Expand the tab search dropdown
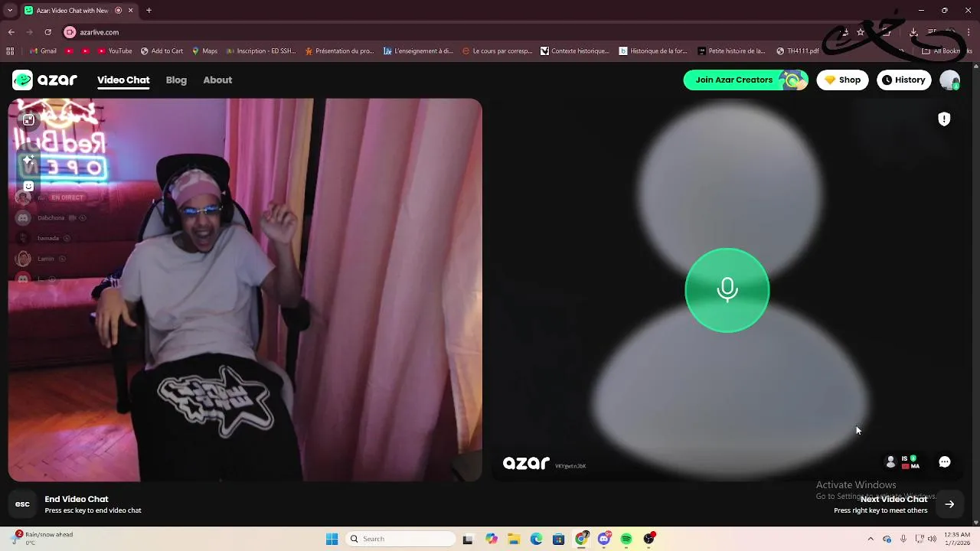980x551 pixels. click(x=10, y=11)
